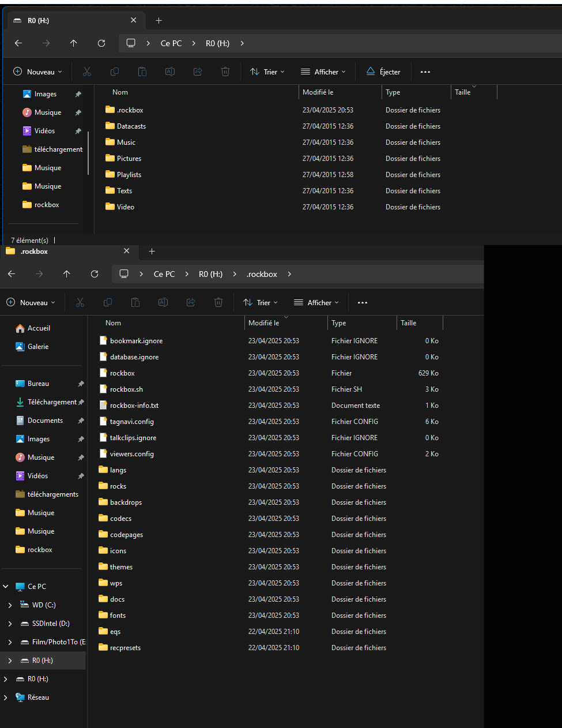Screen dimensions: 562x728
Task: Open new tab in .rockbox window
Action: [x=152, y=251]
